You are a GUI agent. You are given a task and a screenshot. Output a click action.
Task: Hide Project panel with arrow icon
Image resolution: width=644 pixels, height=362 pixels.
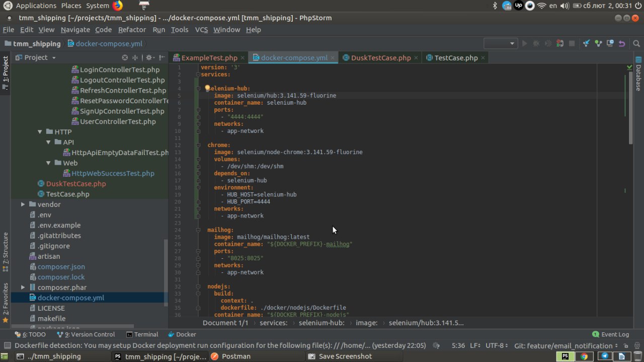162,57
